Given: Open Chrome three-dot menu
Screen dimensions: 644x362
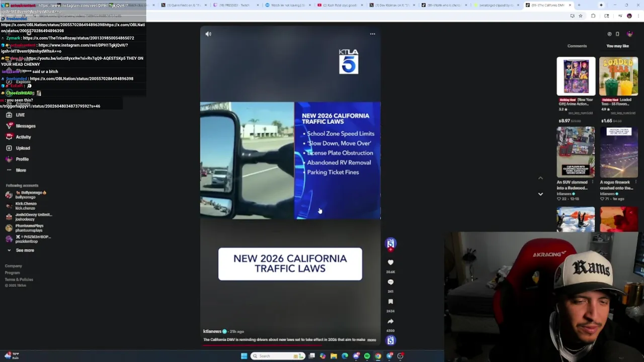Looking at the screenshot, I should click(638, 16).
